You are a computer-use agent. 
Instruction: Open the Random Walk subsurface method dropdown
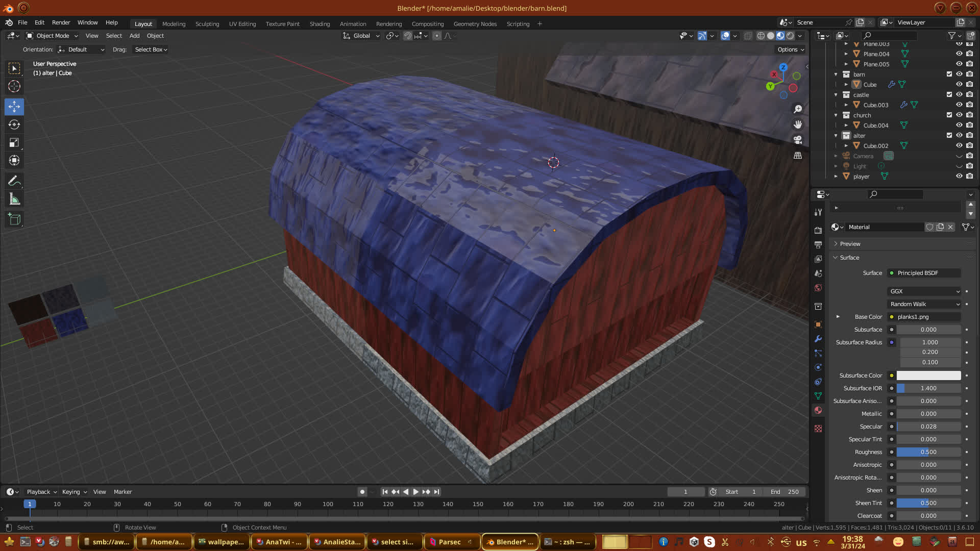924,304
